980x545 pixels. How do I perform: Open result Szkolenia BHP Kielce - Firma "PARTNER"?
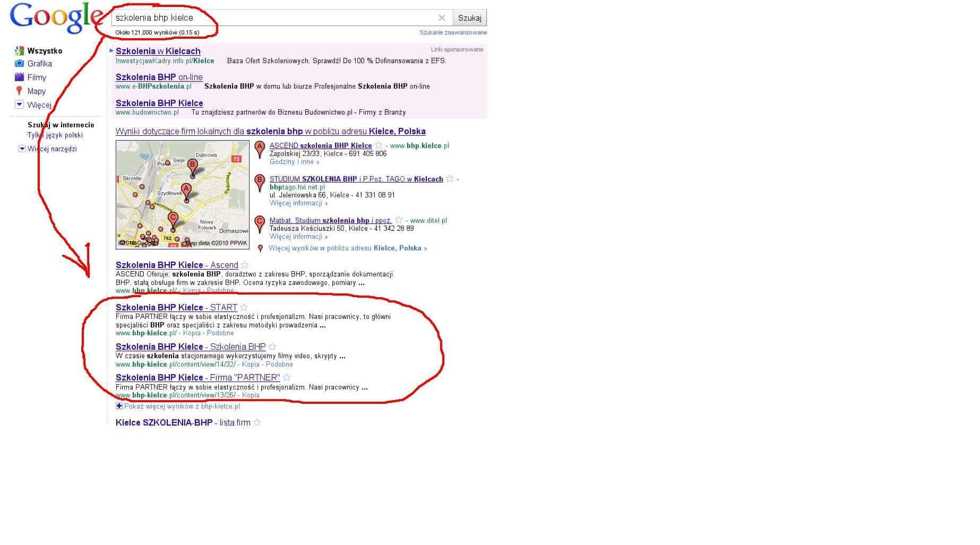tap(198, 378)
